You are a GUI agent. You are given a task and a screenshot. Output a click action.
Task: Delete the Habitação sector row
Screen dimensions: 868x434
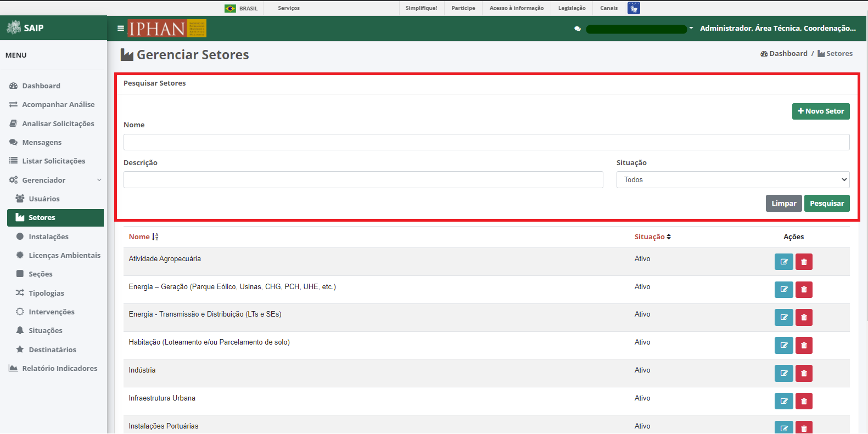coord(804,345)
